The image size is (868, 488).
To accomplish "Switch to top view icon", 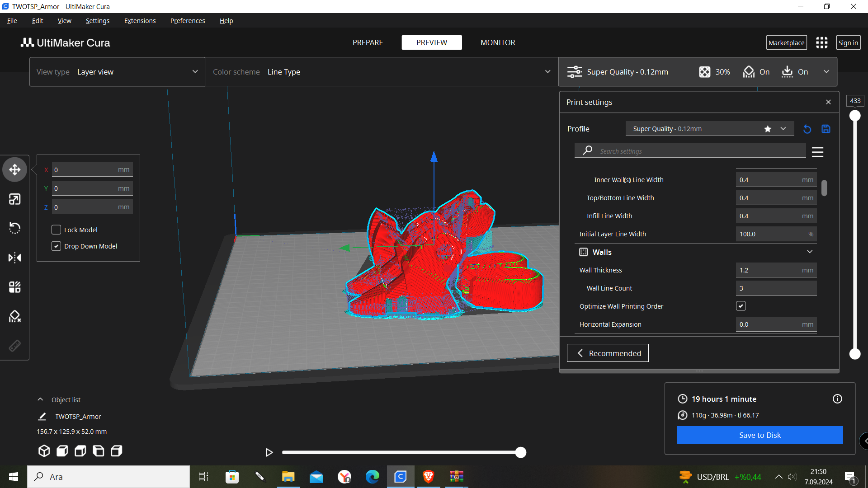I will (80, 451).
